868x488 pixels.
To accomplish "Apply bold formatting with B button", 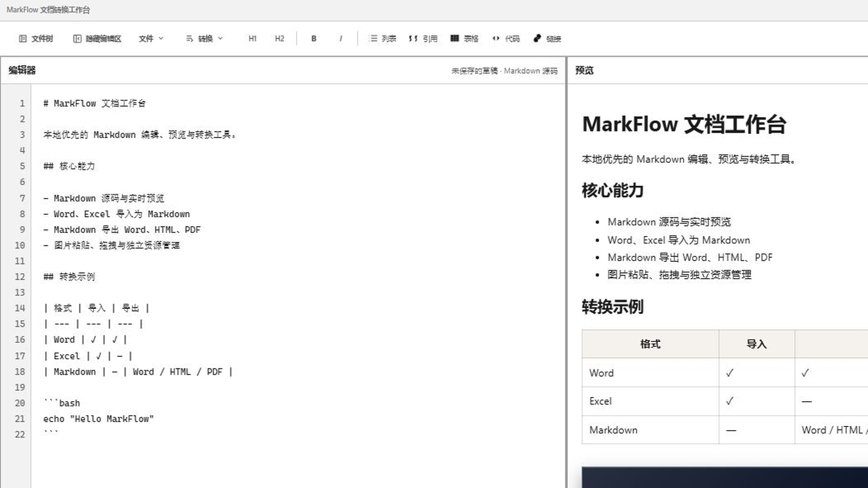I will pyautogui.click(x=313, y=39).
